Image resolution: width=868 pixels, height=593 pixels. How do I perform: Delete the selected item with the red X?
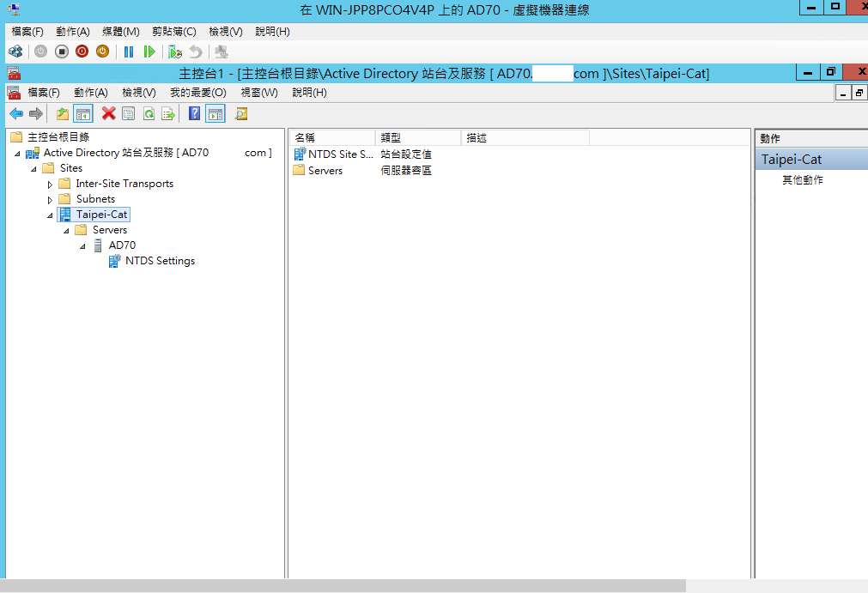coord(108,113)
